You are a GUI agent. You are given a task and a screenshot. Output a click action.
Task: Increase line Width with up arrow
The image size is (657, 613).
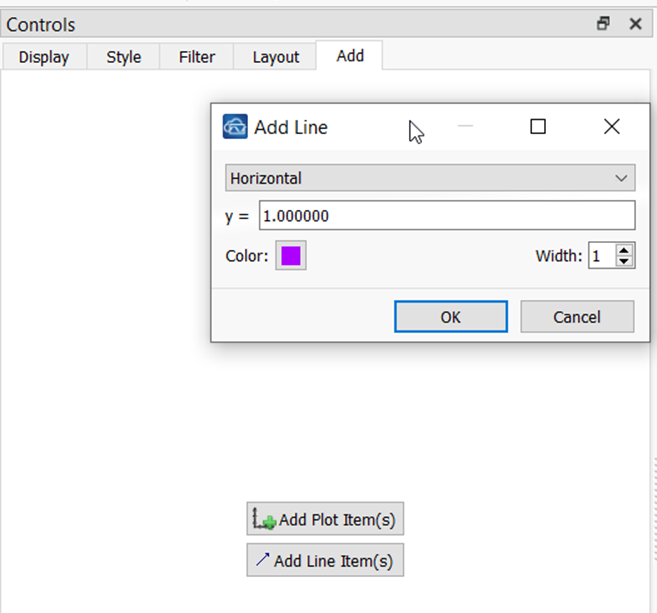[x=624, y=250]
